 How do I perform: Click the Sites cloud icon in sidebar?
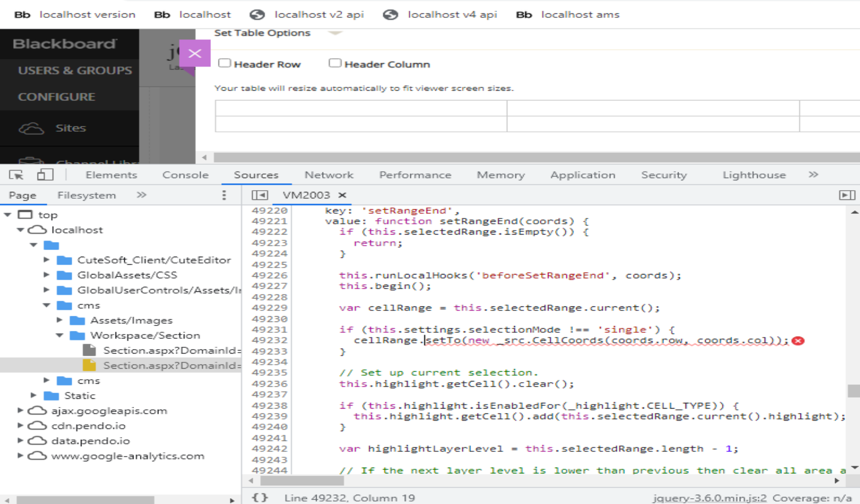click(x=31, y=128)
